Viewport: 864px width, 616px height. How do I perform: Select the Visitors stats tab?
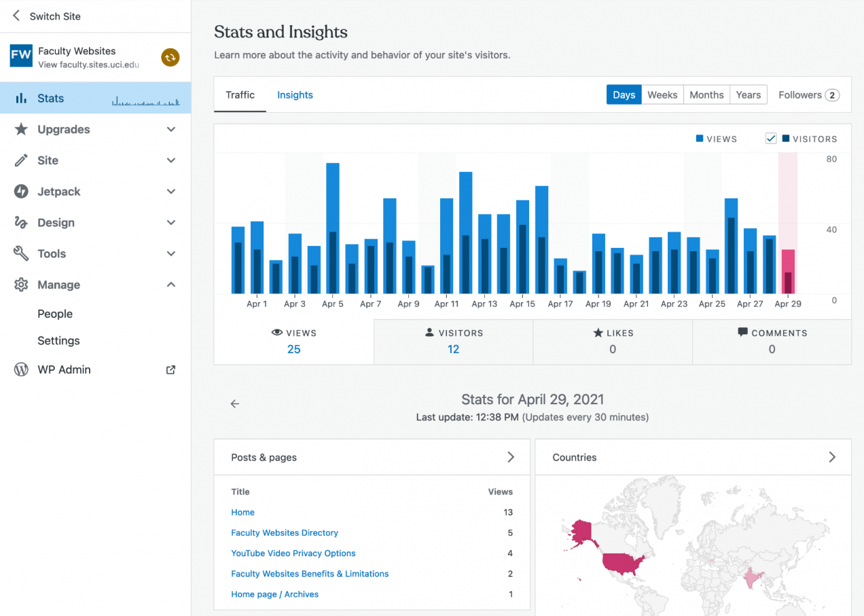[x=453, y=342]
